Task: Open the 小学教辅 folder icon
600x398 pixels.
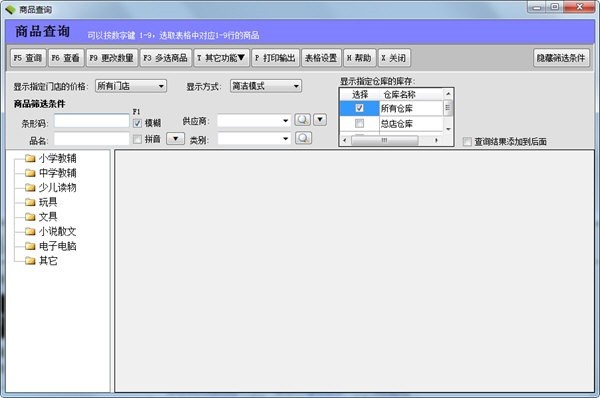Action: tap(30, 158)
